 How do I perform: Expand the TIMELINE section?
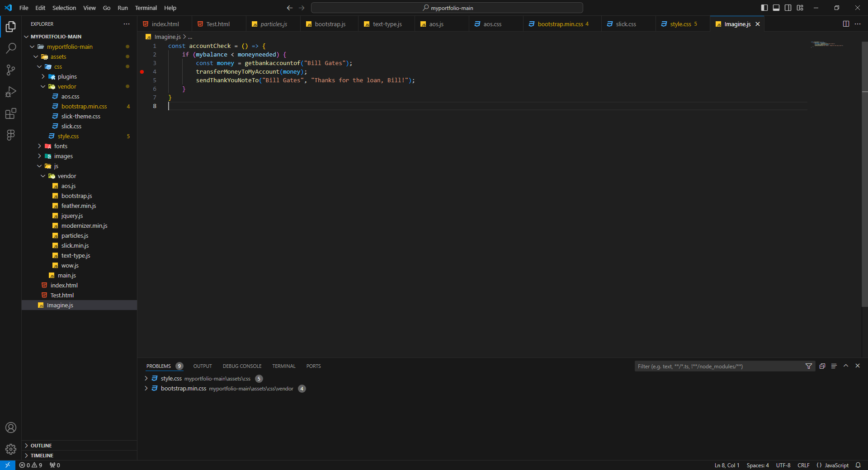[80, 456]
